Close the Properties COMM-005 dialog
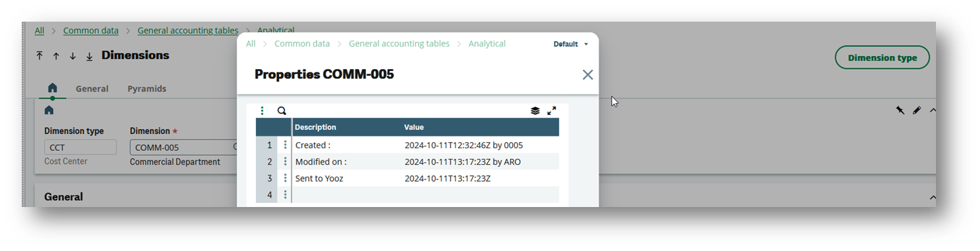The width and height of the screenshot is (980, 251). (587, 74)
